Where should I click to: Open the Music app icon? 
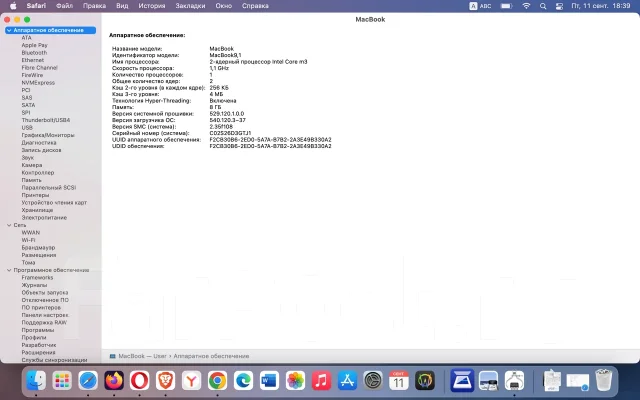click(321, 380)
